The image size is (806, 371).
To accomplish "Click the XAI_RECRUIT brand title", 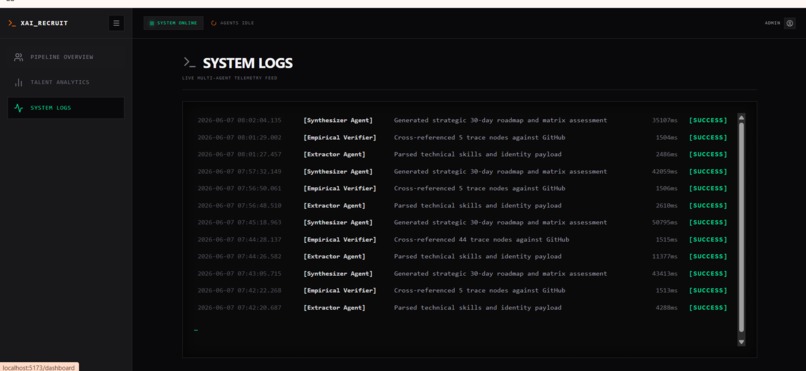I will [44, 23].
